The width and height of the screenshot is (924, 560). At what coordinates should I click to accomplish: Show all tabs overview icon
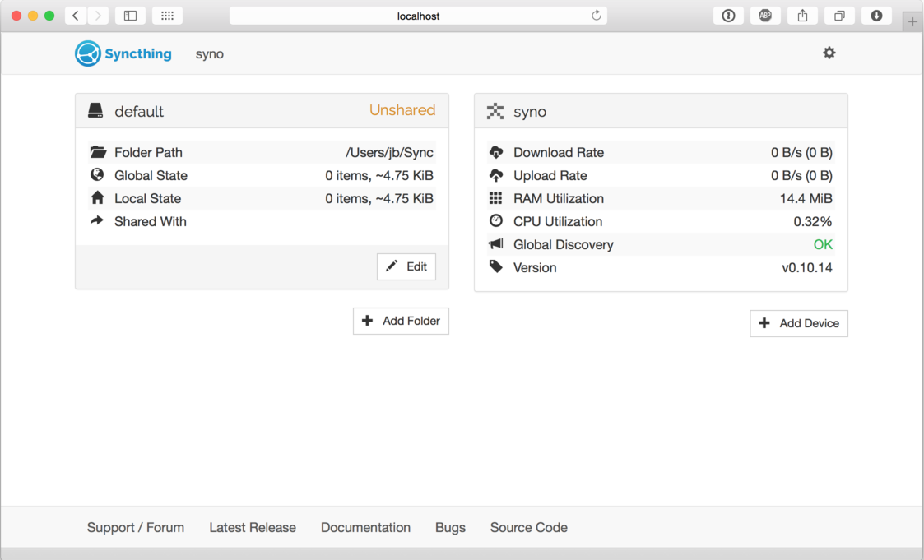coord(839,16)
